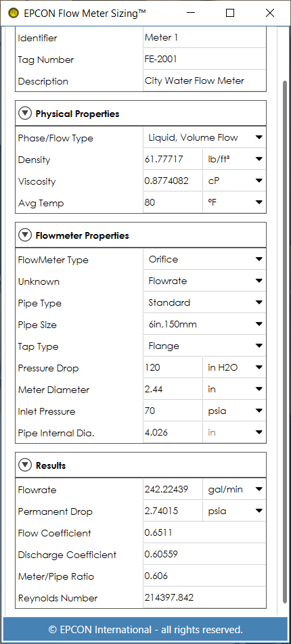Click the vertical scrollbar thumb
This screenshot has width=291, height=644.
(x=285, y=342)
